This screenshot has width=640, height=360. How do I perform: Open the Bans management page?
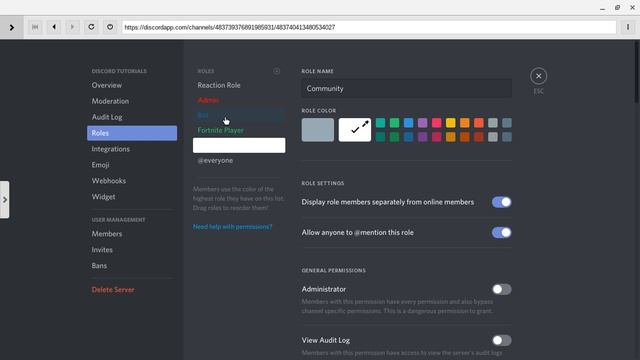click(132, 266)
